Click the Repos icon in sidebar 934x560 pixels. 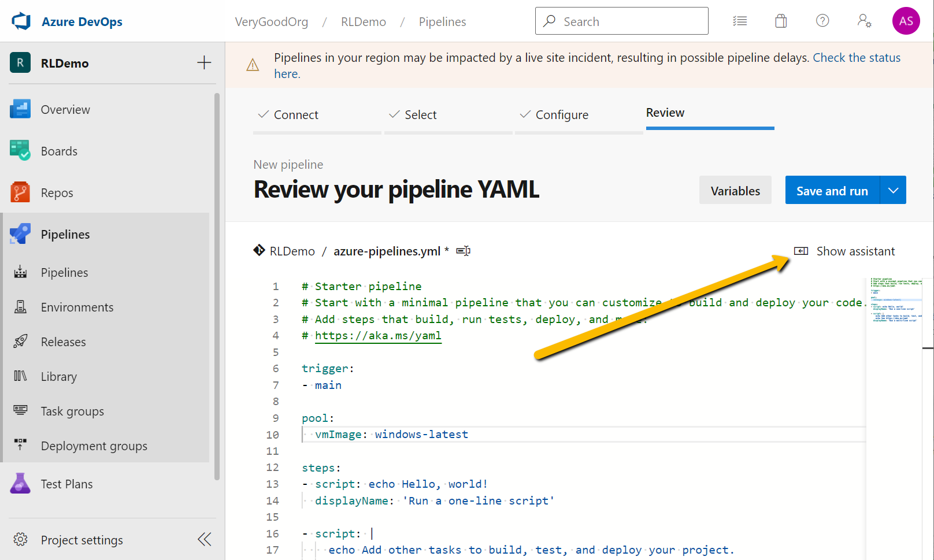coord(20,192)
